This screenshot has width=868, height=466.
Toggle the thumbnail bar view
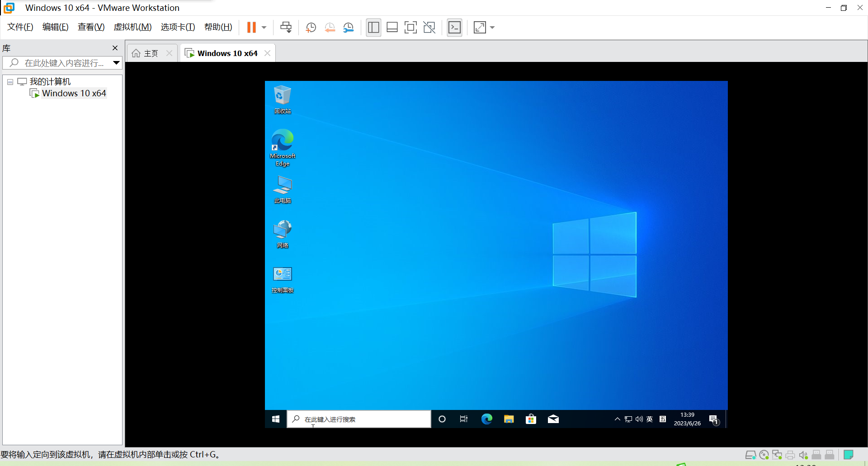pyautogui.click(x=392, y=28)
